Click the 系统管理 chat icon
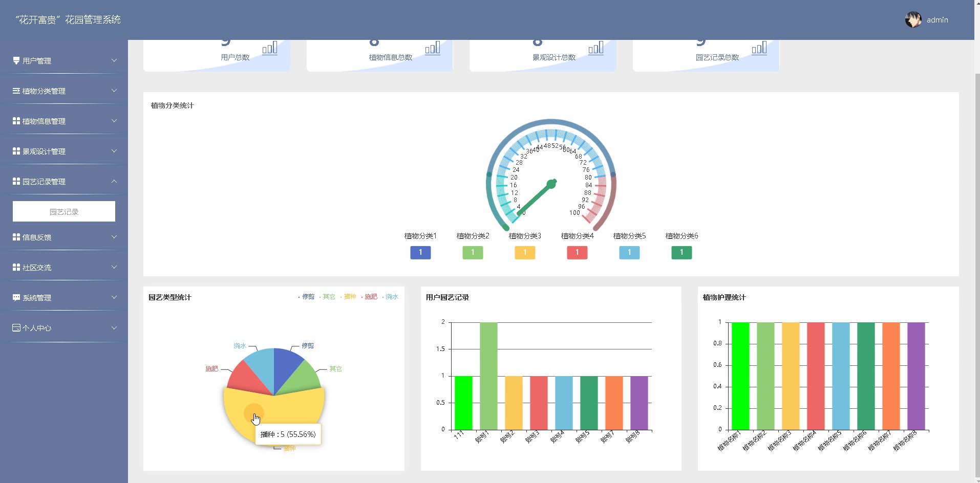Viewport: 980px width, 483px height. 16,297
